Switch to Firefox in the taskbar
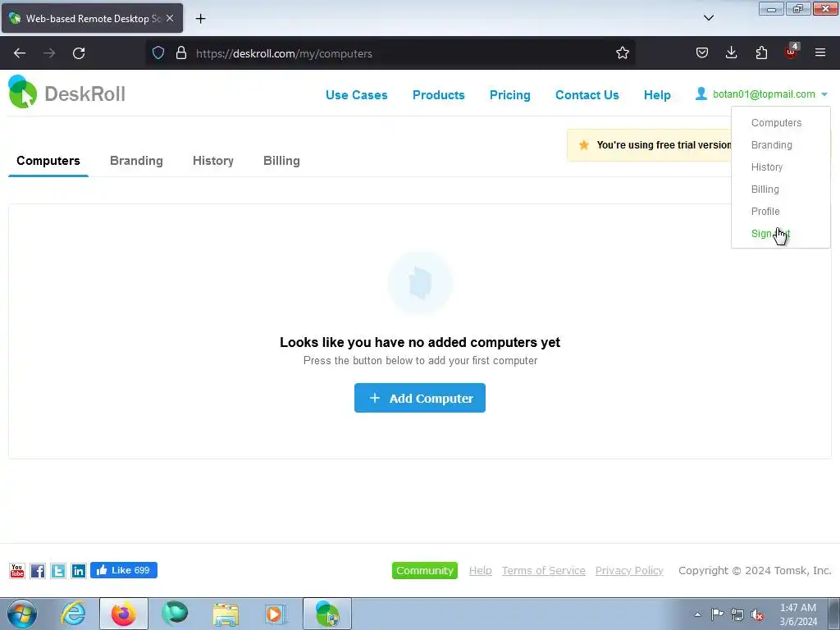Viewport: 840px width, 630px height. coord(124,614)
